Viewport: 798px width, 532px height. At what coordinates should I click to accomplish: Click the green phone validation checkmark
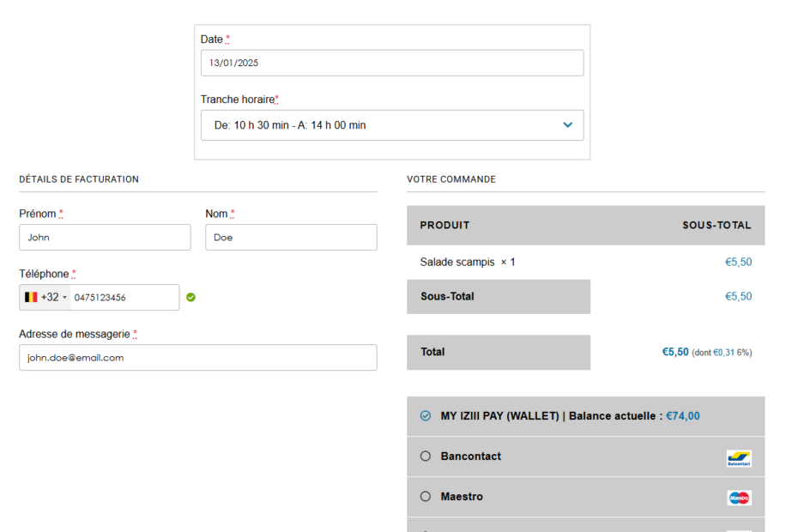[190, 297]
